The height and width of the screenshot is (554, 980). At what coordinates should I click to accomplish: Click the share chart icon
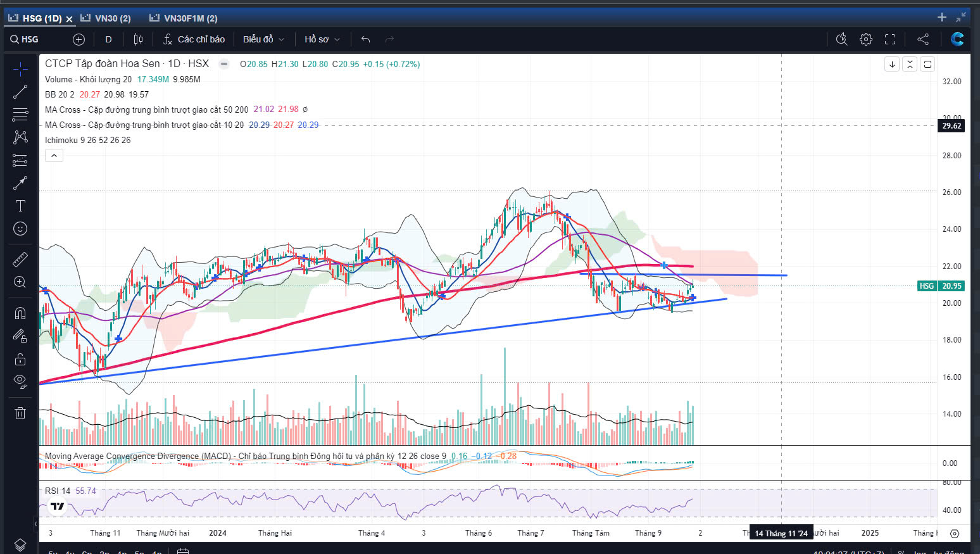(923, 39)
